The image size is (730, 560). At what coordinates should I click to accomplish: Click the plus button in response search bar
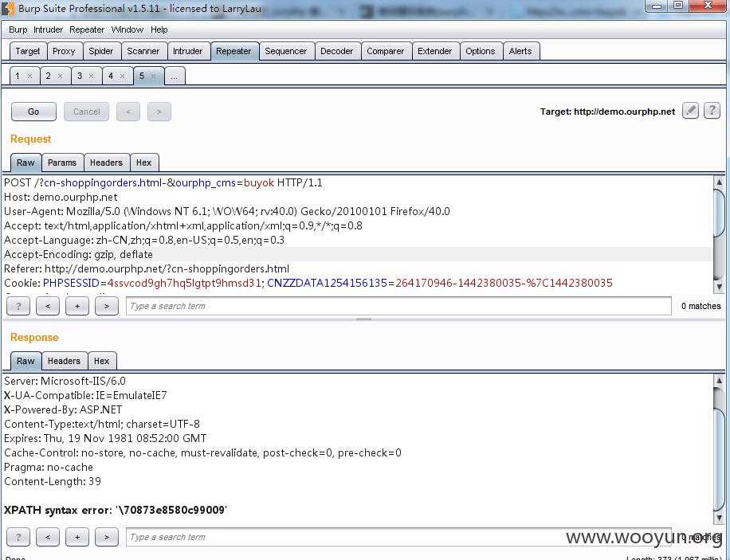[x=77, y=537]
